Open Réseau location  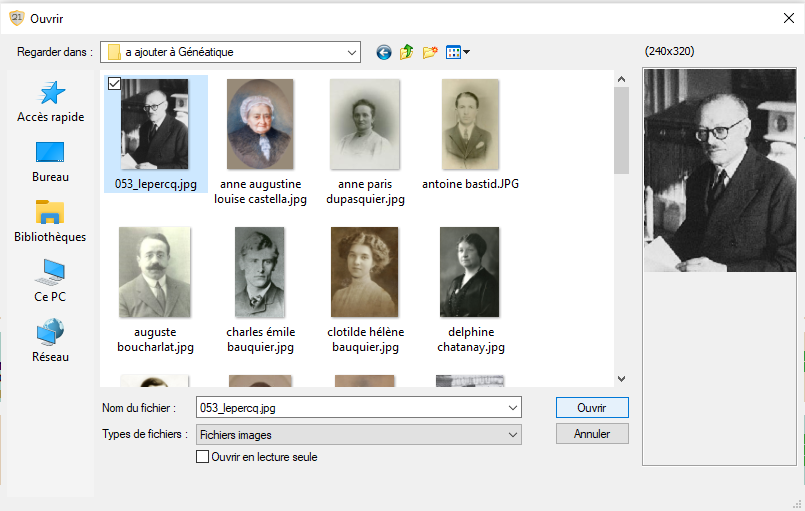point(50,341)
